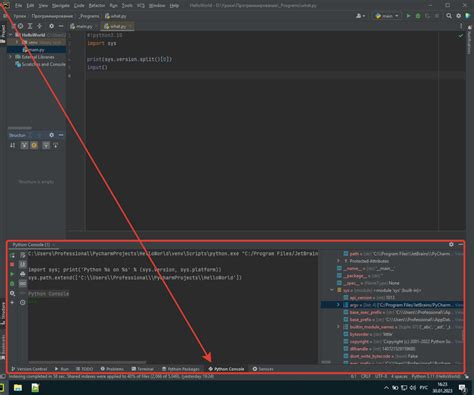474x395 pixels.
Task: Open the File menu
Action: point(18,6)
